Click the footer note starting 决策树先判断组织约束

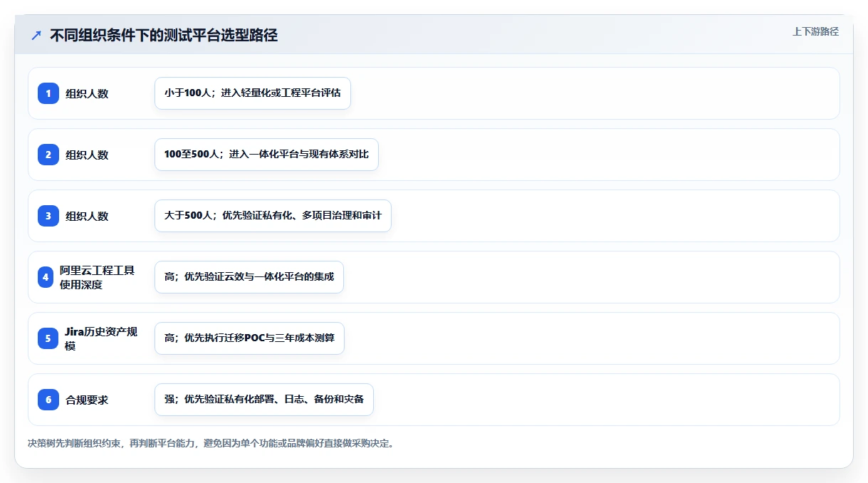point(211,443)
